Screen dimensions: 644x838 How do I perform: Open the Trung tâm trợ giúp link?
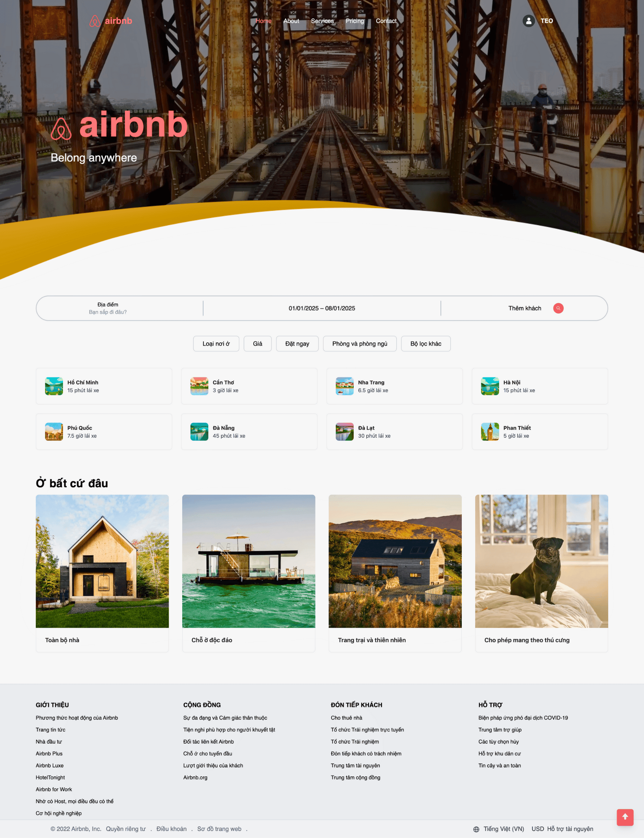coord(500,729)
